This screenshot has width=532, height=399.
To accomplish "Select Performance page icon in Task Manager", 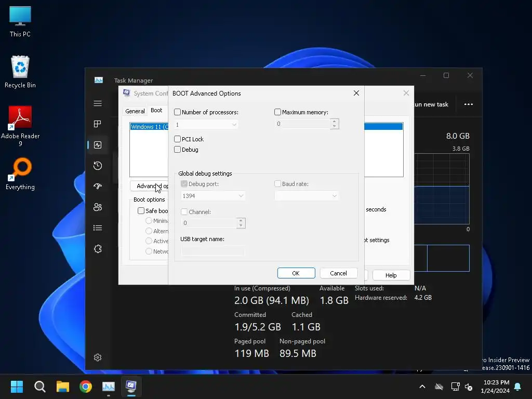I will pos(98,145).
